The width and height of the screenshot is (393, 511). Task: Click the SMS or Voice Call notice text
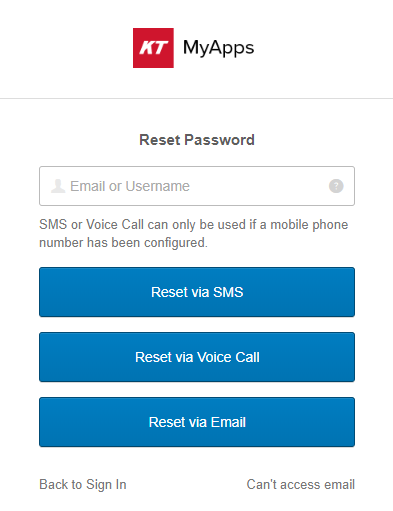tap(193, 234)
